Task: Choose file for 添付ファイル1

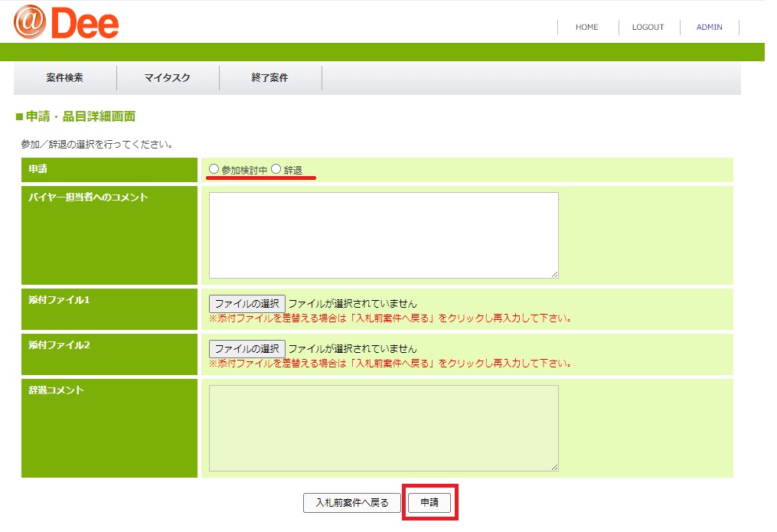Action: pos(246,304)
